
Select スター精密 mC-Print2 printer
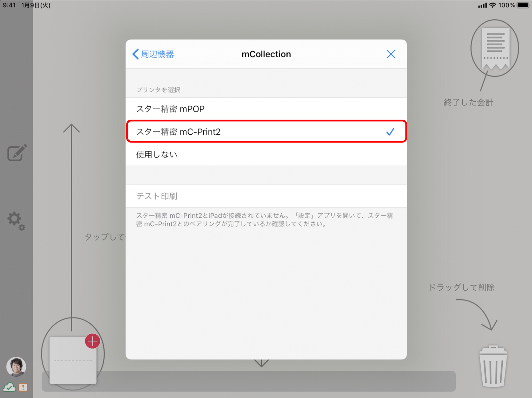[x=266, y=132]
